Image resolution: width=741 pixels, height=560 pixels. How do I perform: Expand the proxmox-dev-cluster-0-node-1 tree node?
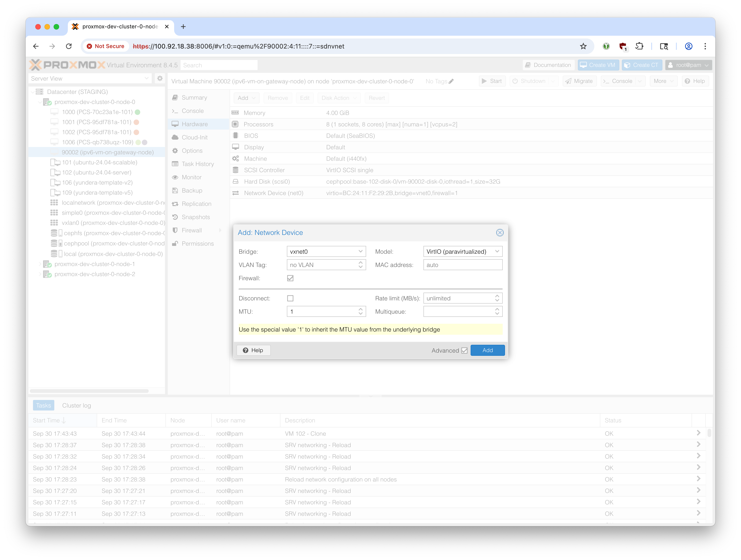pyautogui.click(x=40, y=264)
